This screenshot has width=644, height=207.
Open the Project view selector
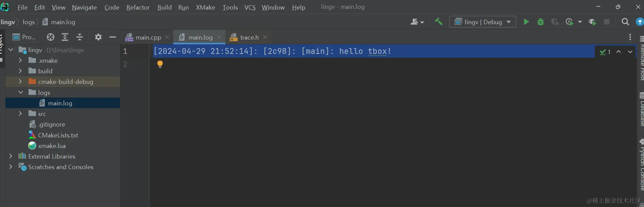click(x=24, y=37)
